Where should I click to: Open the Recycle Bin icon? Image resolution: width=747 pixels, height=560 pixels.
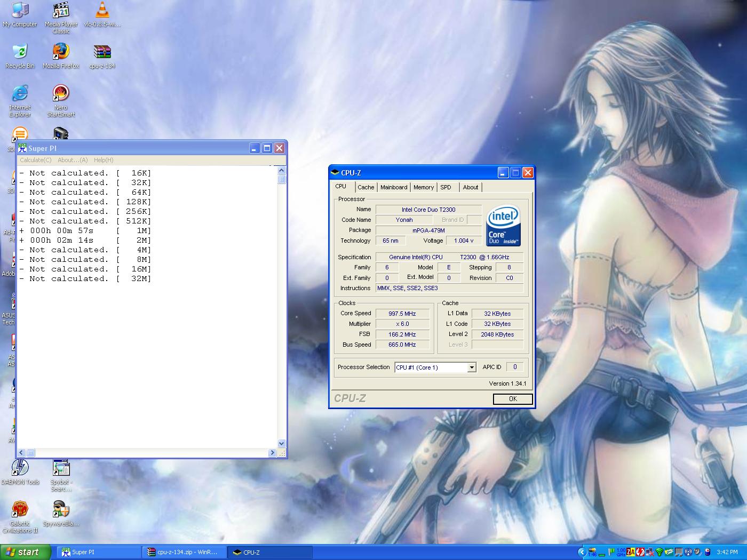pos(20,56)
